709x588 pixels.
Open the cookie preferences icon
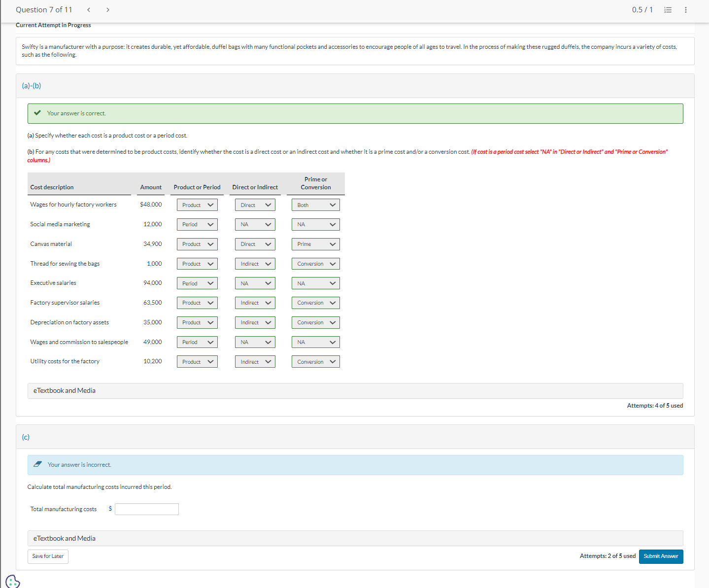coord(13,582)
